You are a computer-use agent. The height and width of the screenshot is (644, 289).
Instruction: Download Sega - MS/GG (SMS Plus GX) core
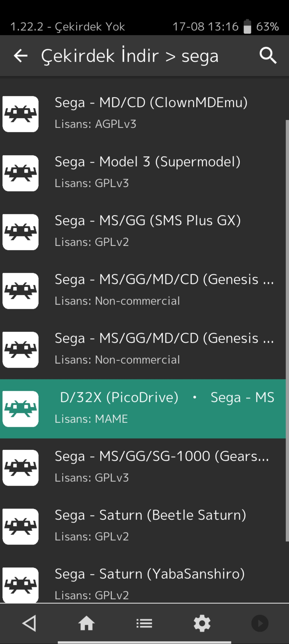(143, 232)
